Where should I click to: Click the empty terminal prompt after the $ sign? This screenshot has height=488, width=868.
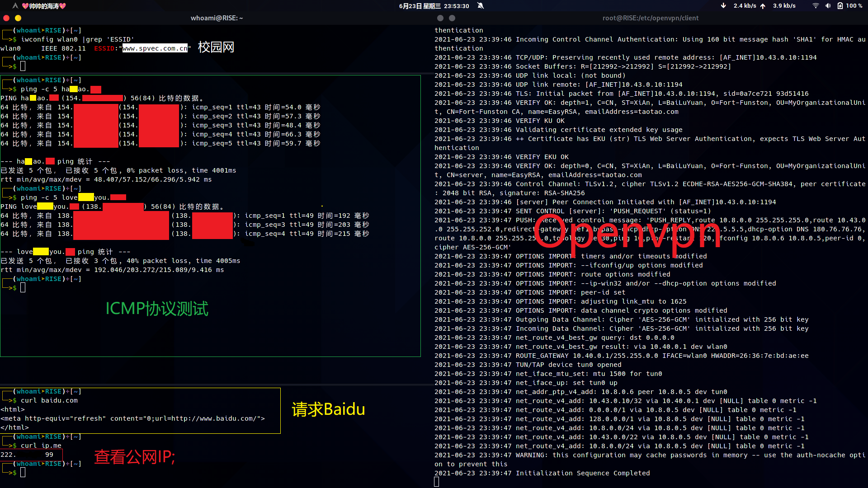[23, 472]
